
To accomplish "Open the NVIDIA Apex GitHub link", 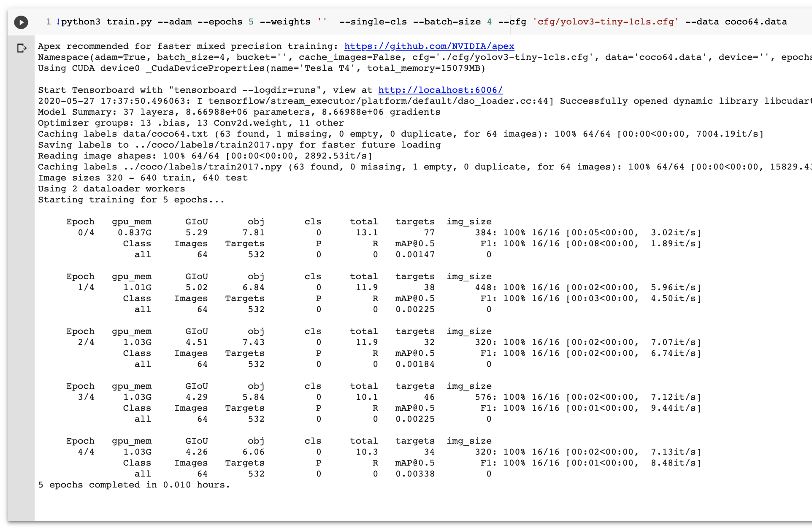I will [x=429, y=46].
